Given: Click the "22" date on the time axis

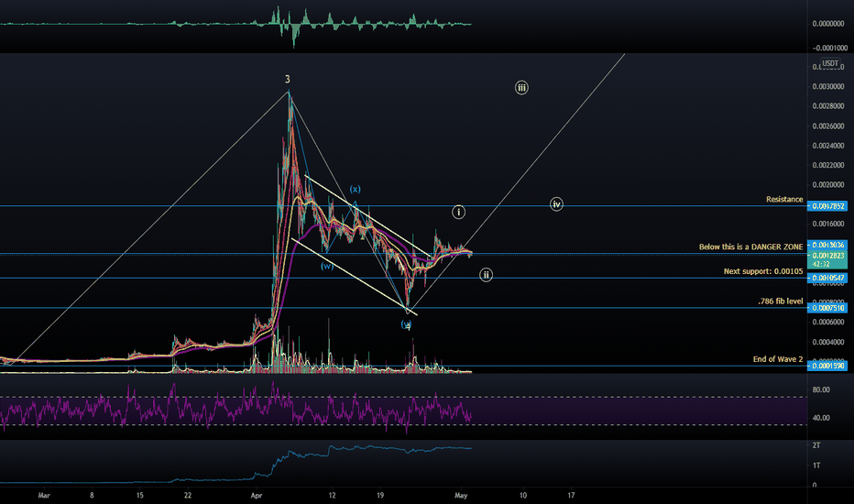Looking at the screenshot, I should [188, 495].
